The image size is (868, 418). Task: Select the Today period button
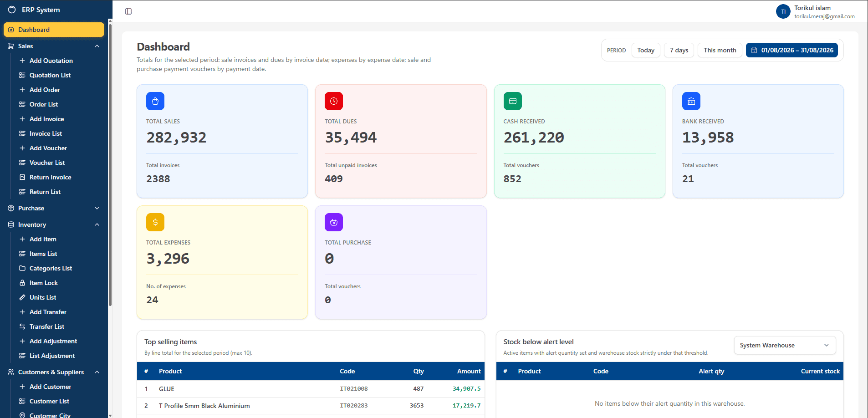tap(646, 50)
